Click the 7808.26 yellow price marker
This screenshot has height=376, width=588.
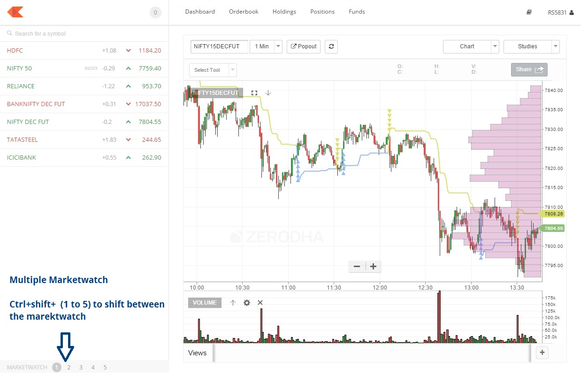point(553,214)
